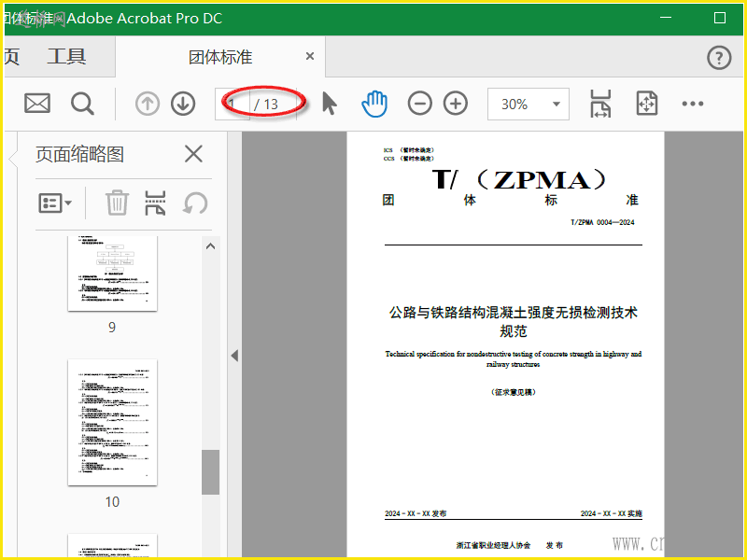Switch to the 工具 tab
Image resolution: width=747 pixels, height=560 pixels.
point(66,57)
